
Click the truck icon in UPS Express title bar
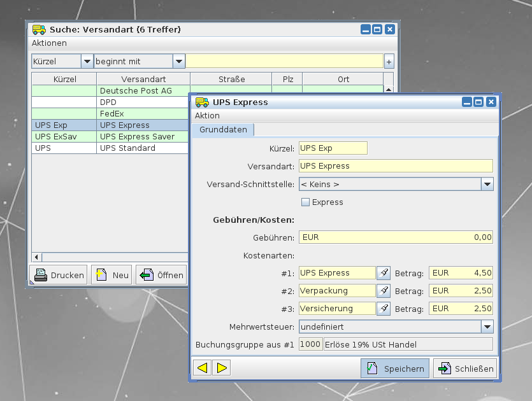pos(202,102)
